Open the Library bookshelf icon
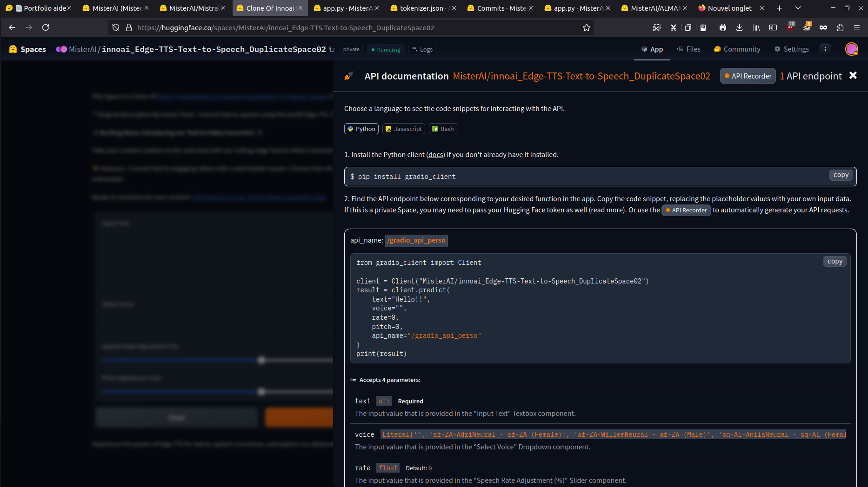Screen dimensions: 868x487 (756, 27)
